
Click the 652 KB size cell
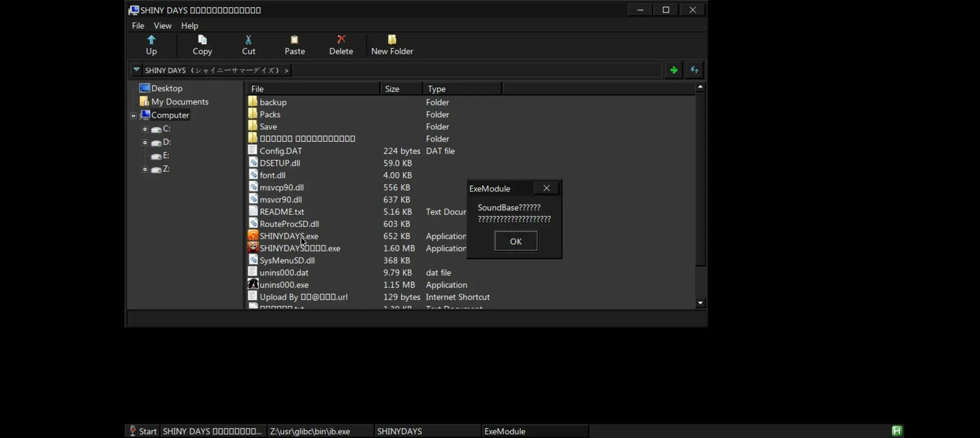[397, 236]
